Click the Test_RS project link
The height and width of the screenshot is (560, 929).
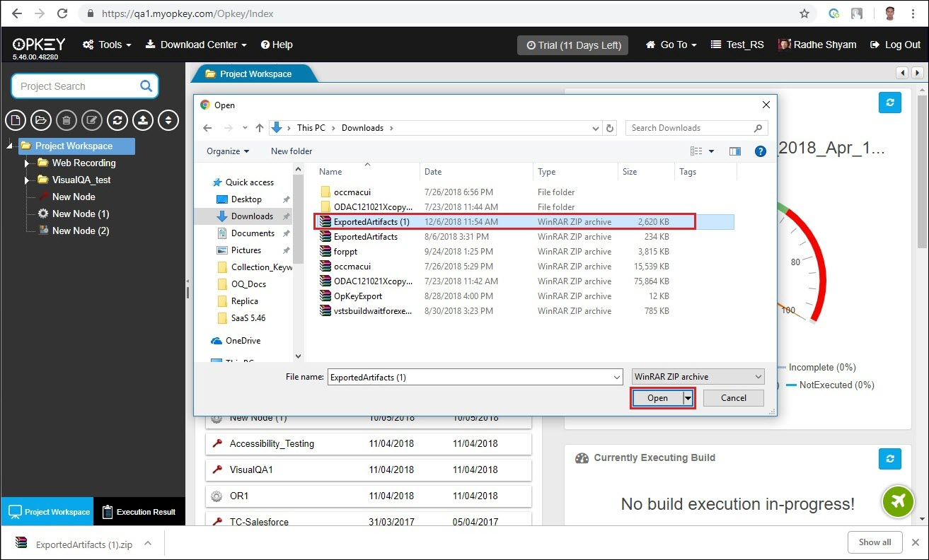click(737, 45)
